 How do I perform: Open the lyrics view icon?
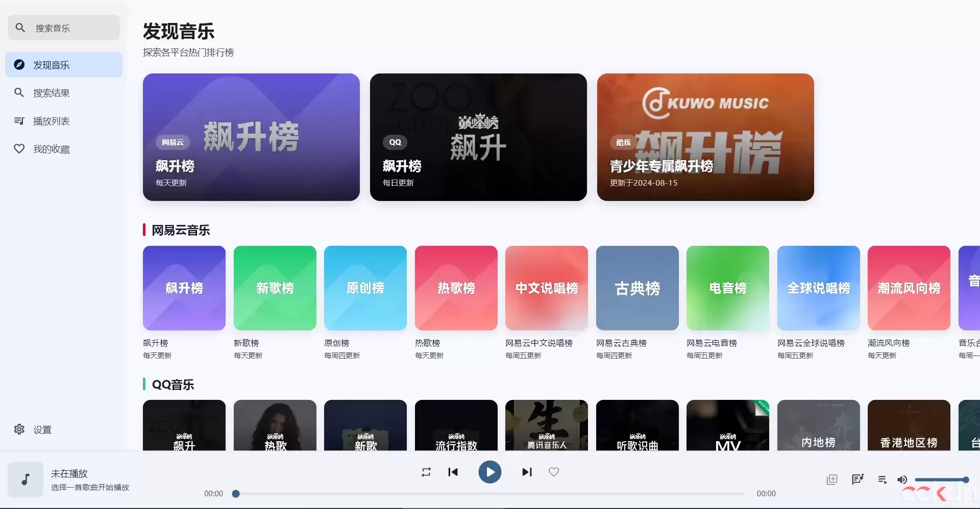coord(857,479)
